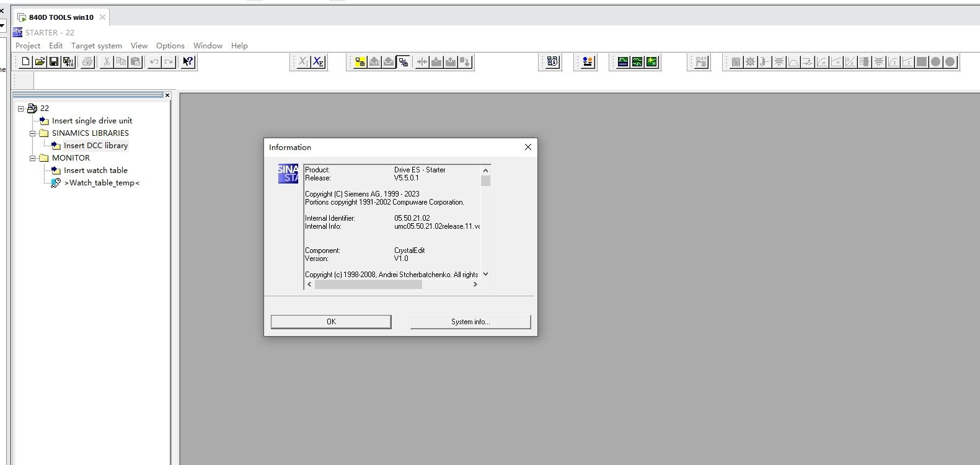Open the control panel icon with colored dots
The width and height of the screenshot is (980, 465).
[587, 61]
